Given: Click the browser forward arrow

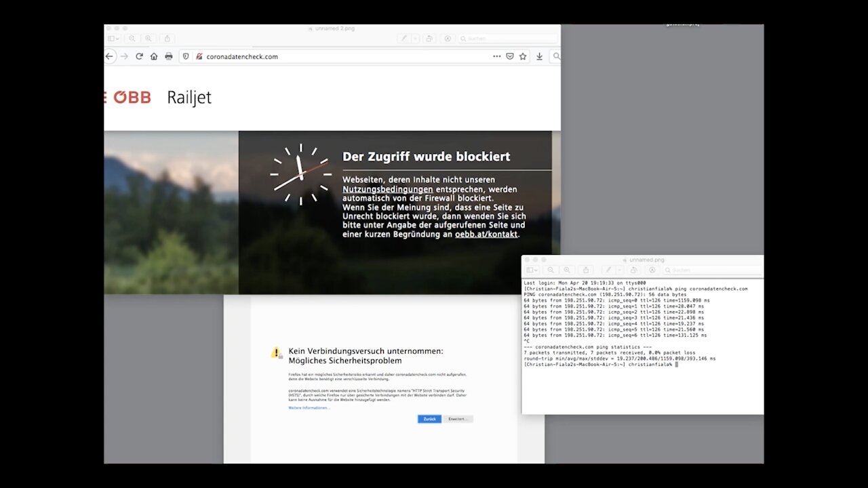Looking at the screenshot, I should tap(124, 56).
